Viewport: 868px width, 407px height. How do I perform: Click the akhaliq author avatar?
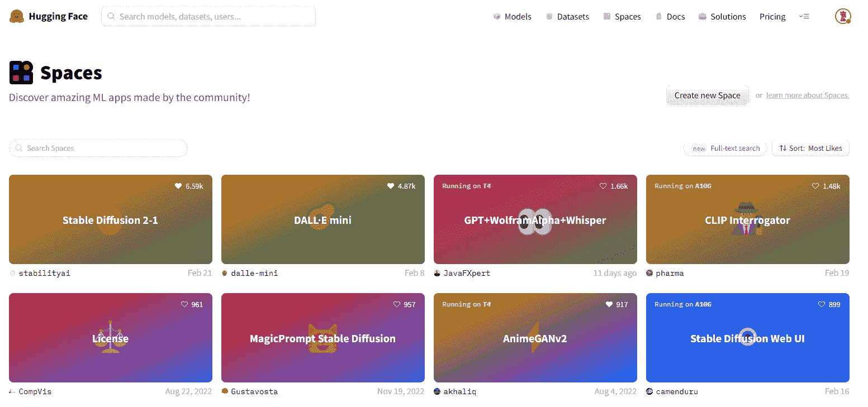(437, 391)
